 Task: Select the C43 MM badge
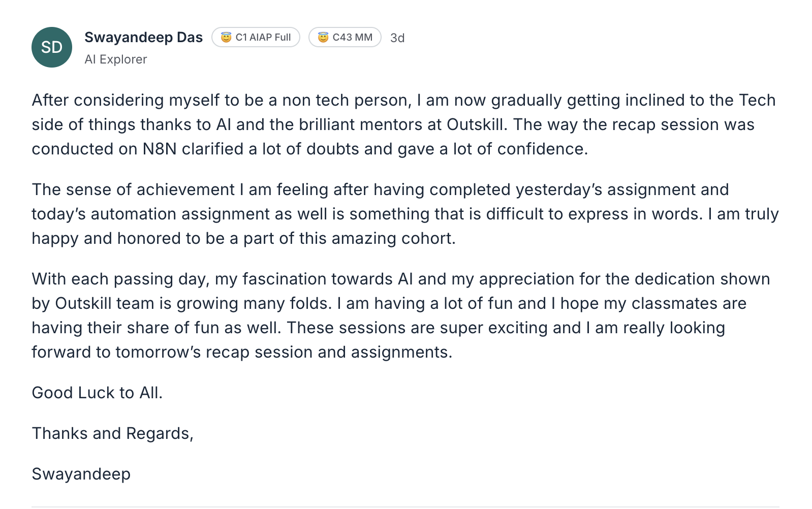(345, 38)
